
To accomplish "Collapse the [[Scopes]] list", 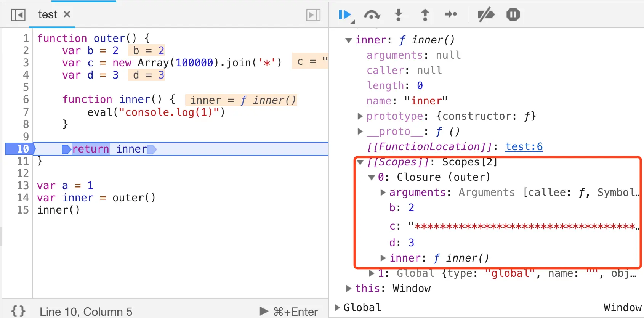I will [x=360, y=162].
